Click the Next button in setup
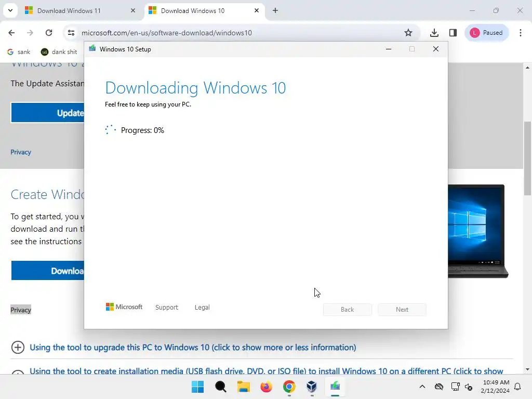532x399 pixels. [402, 310]
